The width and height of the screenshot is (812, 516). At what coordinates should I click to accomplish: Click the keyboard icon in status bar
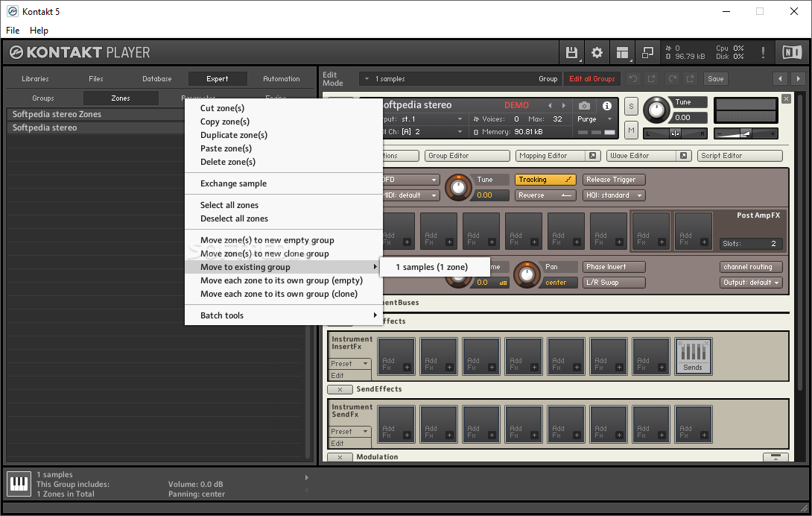pyautogui.click(x=19, y=484)
